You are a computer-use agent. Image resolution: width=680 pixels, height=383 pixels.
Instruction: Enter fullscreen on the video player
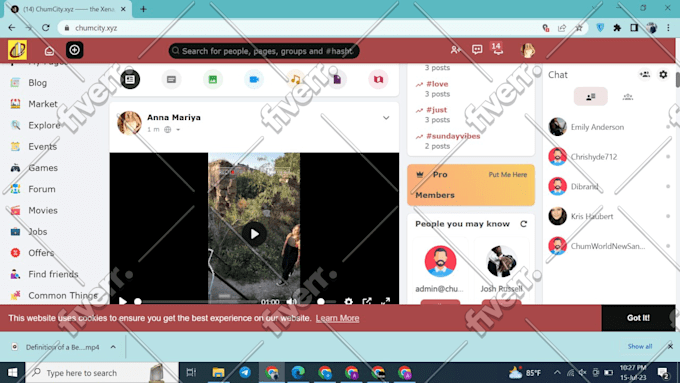click(x=386, y=301)
